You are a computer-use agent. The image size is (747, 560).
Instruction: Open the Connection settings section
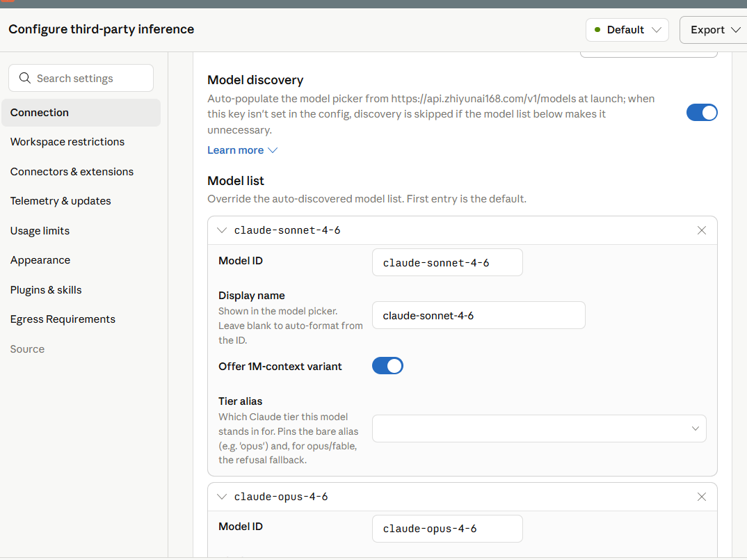[81, 113]
